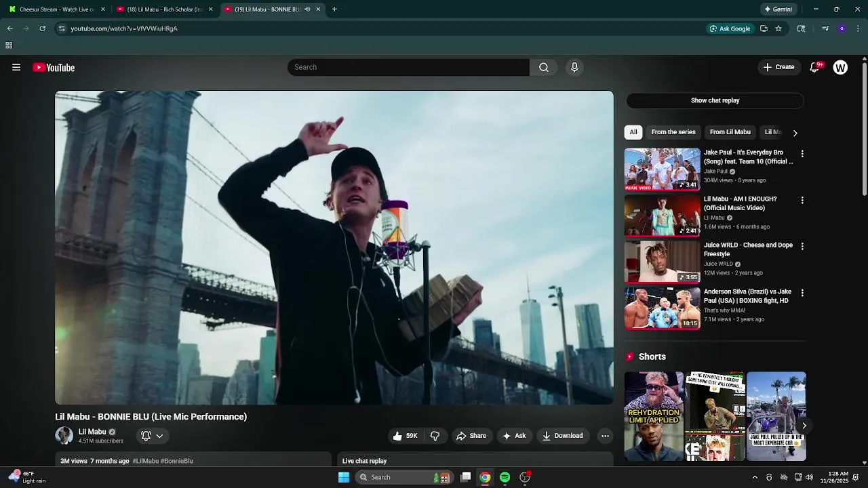Open Juice WRLD Cheese and Dope thumbnail
The height and width of the screenshot is (488, 868).
(x=662, y=262)
